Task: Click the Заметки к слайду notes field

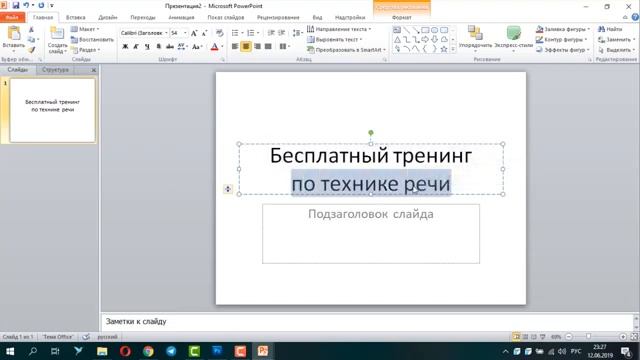Action: pos(367,322)
